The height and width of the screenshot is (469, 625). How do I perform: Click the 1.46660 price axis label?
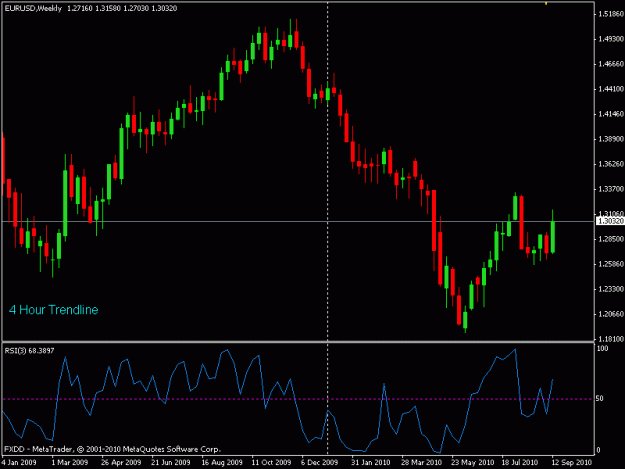[x=611, y=64]
